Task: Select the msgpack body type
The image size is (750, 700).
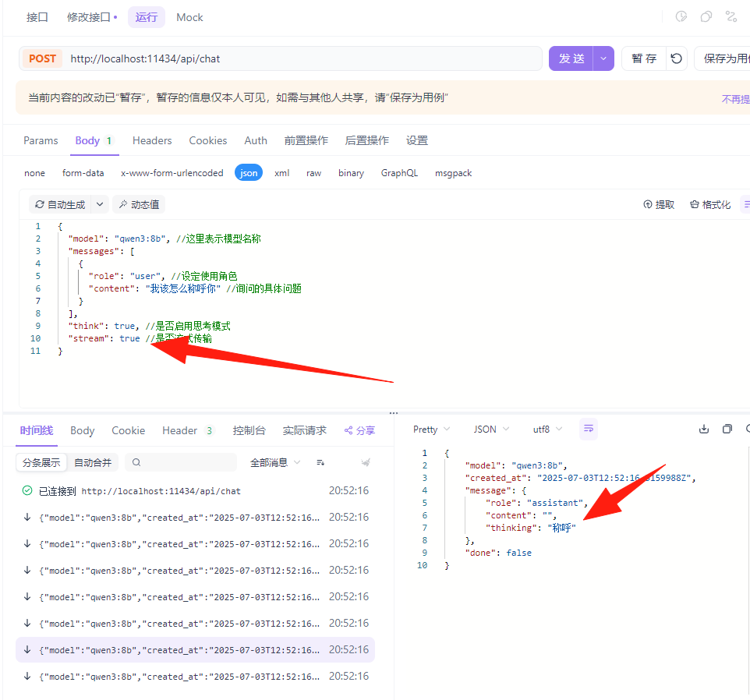Action: click(454, 173)
